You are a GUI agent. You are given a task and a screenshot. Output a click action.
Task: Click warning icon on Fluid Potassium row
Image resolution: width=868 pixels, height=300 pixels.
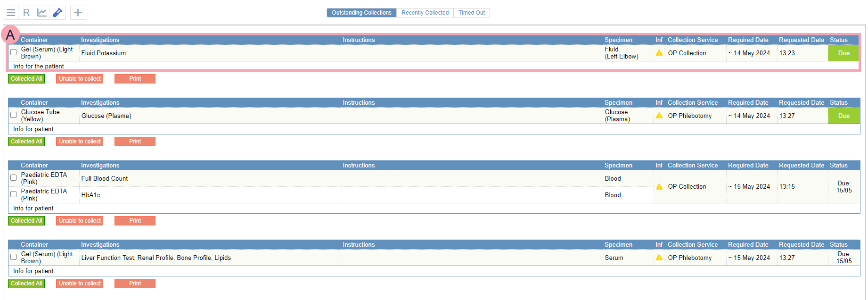[x=659, y=53]
